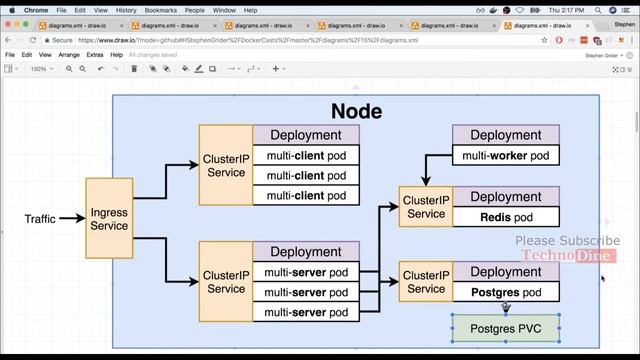Click the Zoom In magnifier icon
The image size is (640, 360).
[x=69, y=69]
